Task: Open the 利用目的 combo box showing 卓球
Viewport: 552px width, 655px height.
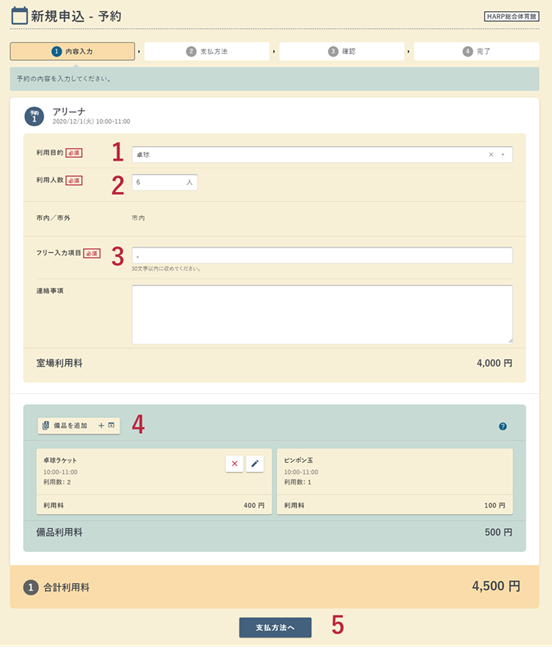Action: [x=322, y=155]
